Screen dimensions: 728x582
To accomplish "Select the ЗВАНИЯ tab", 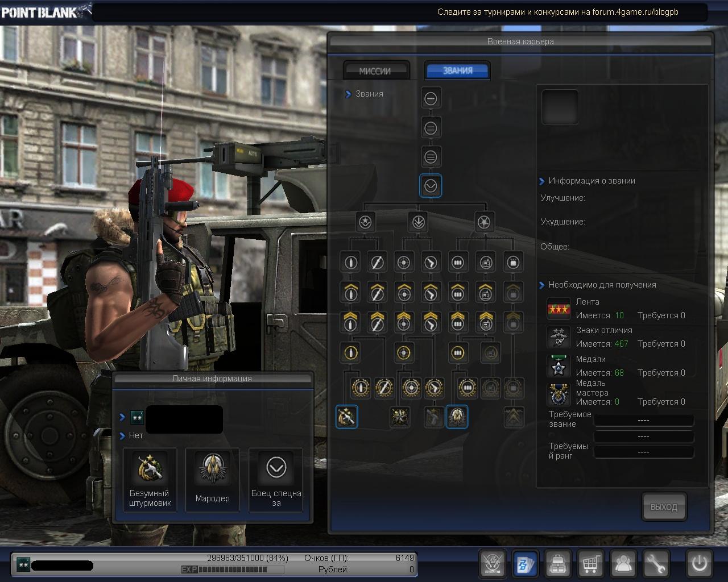I will [x=457, y=70].
